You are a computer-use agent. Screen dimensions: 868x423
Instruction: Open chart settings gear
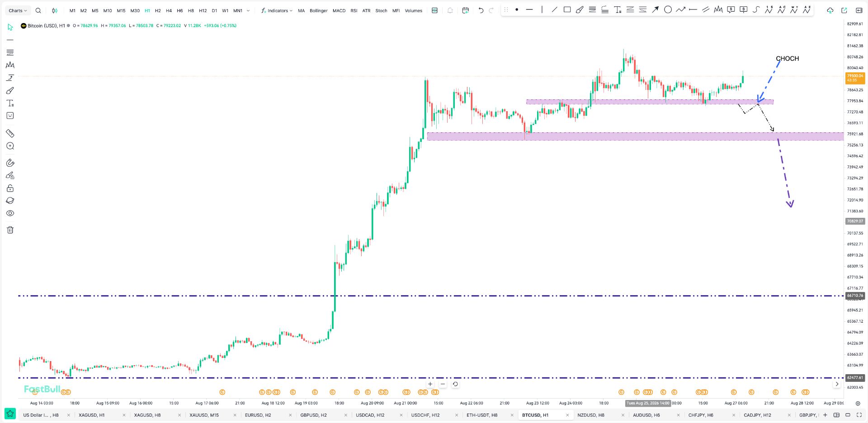858,403
